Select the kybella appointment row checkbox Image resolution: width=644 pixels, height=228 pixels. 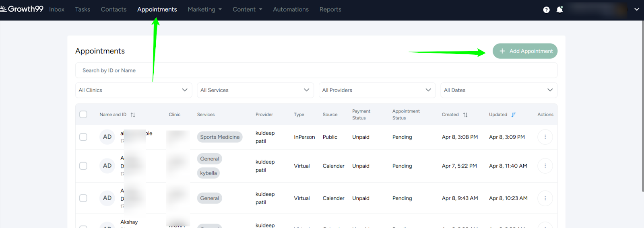pos(83,166)
